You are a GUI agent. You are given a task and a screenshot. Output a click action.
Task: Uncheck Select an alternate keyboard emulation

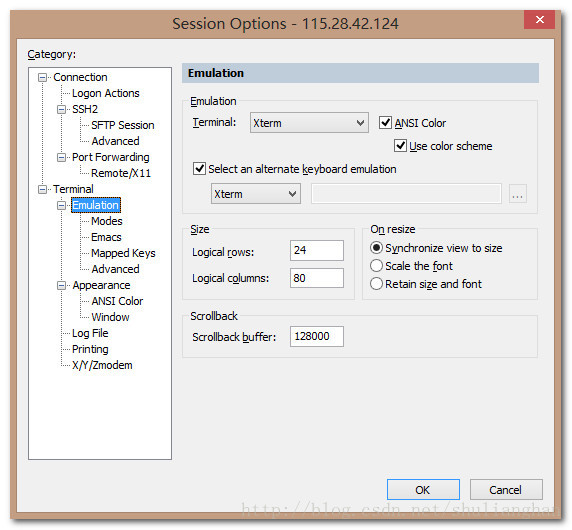point(199,169)
